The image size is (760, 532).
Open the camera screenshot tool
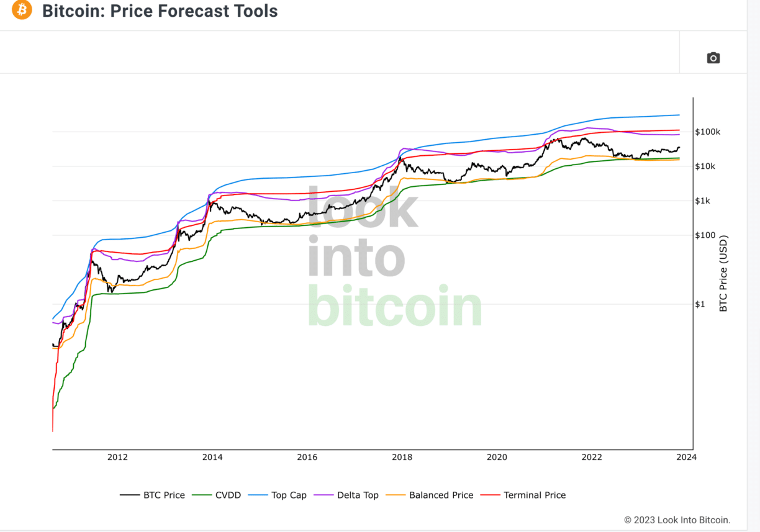[x=713, y=57]
